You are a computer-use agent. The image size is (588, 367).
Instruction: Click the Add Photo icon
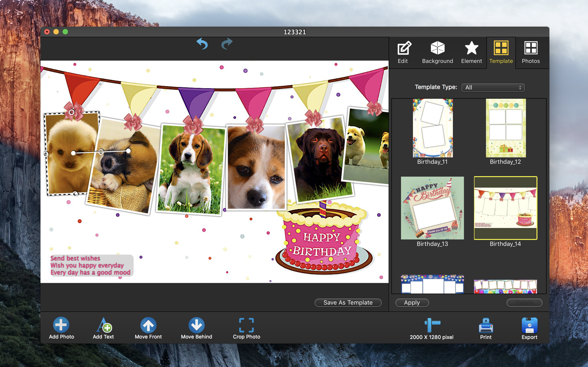click(x=61, y=325)
